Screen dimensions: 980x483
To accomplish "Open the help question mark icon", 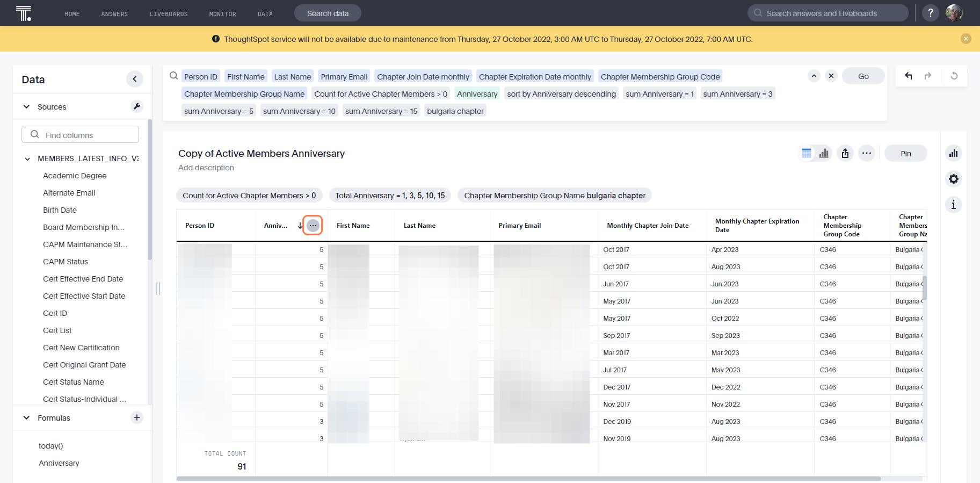I will point(931,13).
